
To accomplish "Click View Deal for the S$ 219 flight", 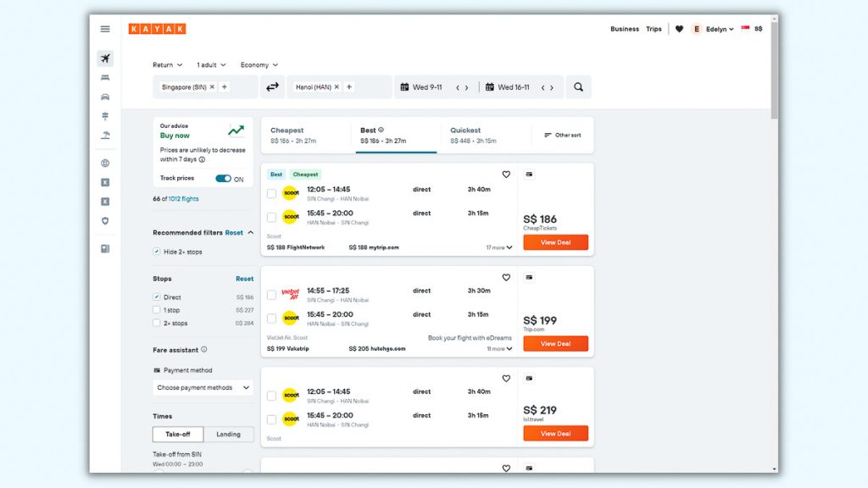I will [556, 433].
